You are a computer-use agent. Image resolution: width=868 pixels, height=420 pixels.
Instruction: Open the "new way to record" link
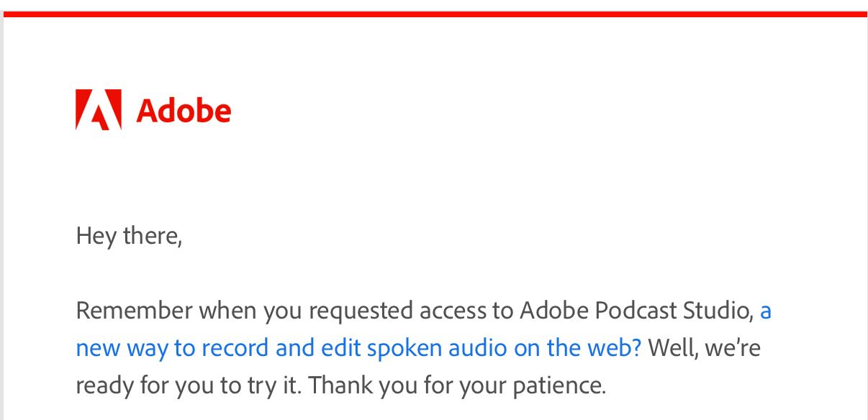coord(135,348)
